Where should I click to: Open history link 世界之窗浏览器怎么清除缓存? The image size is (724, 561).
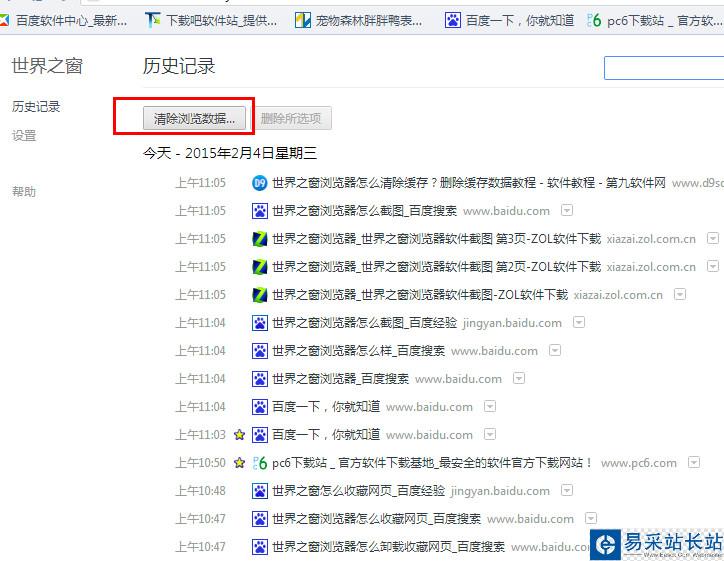click(x=469, y=183)
